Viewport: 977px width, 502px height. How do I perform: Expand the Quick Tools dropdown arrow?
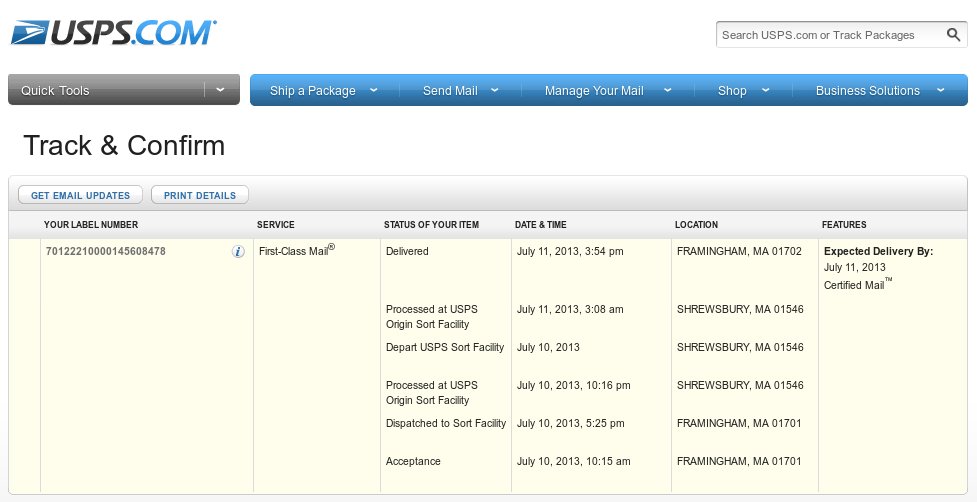click(x=221, y=90)
